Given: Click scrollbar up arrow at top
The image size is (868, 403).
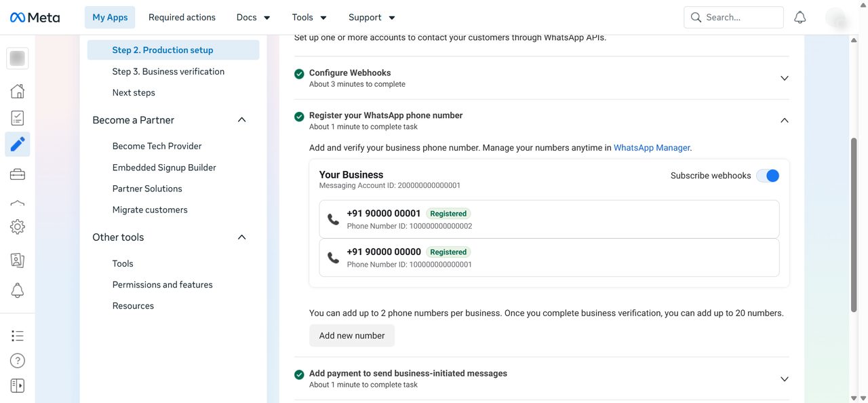Looking at the screenshot, I should point(854,41).
